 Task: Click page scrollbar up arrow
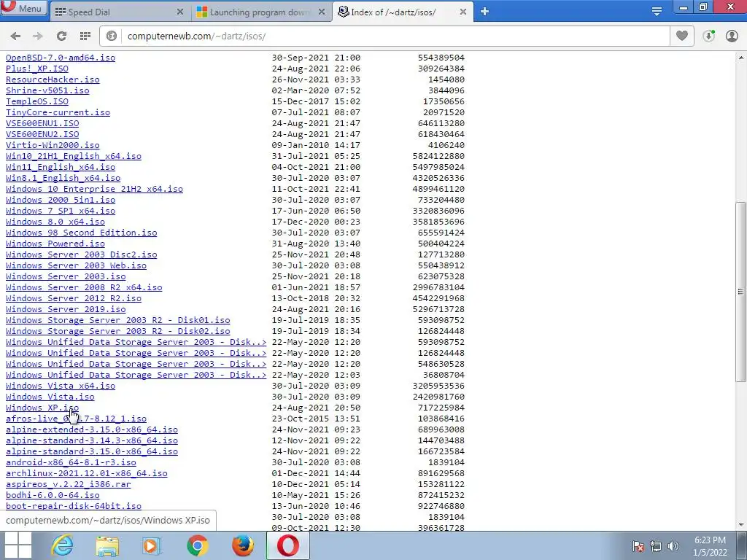[x=741, y=58]
